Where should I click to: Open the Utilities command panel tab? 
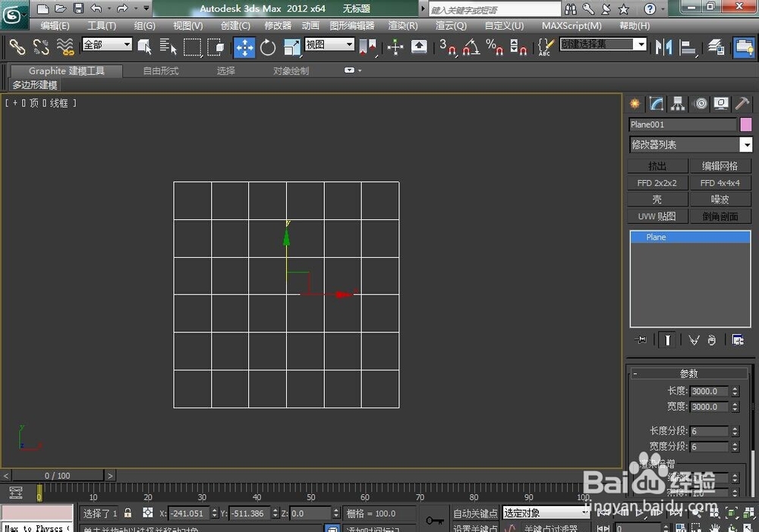pos(742,104)
